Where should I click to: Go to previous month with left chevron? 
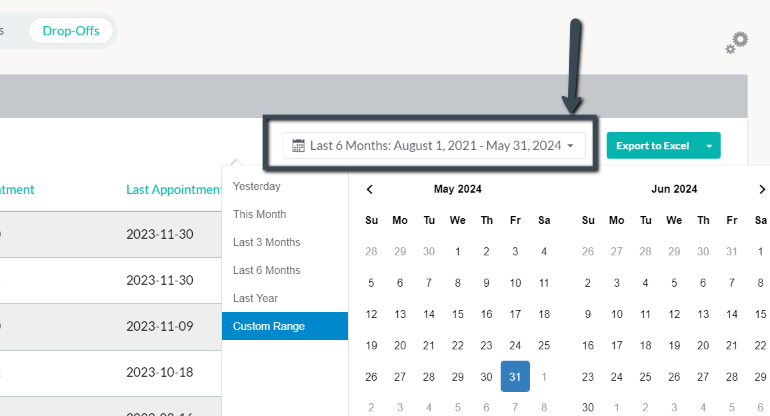pyautogui.click(x=370, y=189)
